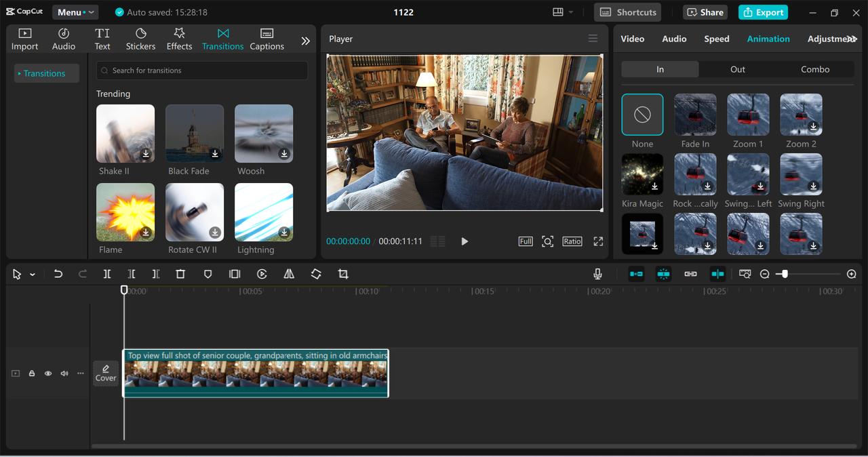Open the Menu dropdown

tap(75, 12)
